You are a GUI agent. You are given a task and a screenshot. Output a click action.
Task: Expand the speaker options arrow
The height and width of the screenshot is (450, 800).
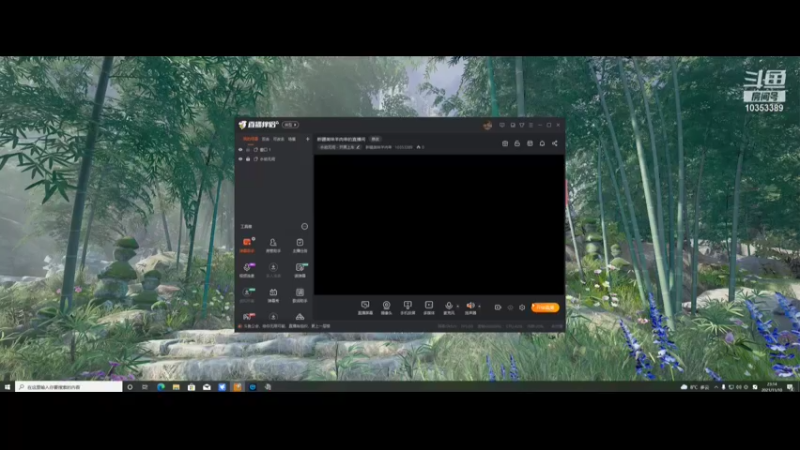coord(479,306)
